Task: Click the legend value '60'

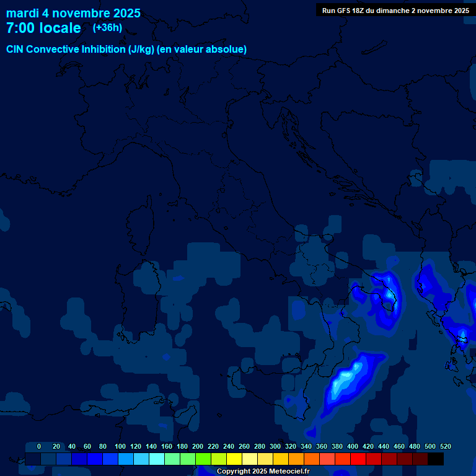Action: point(87,446)
